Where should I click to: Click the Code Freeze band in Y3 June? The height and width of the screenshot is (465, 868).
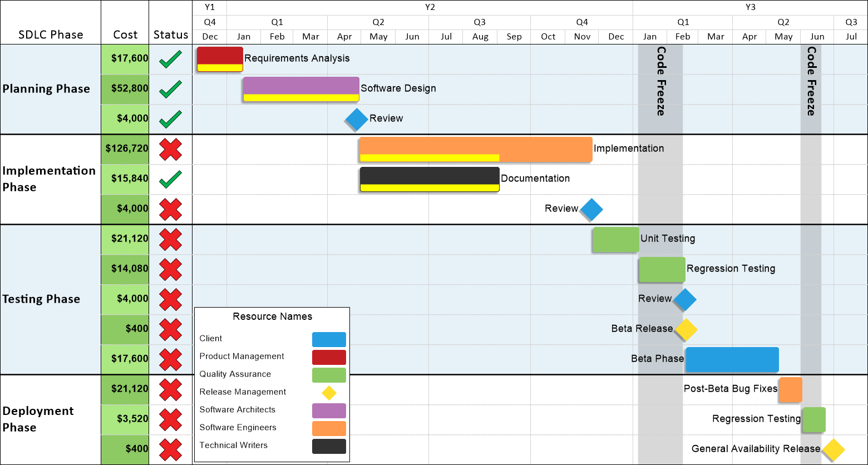(x=811, y=255)
